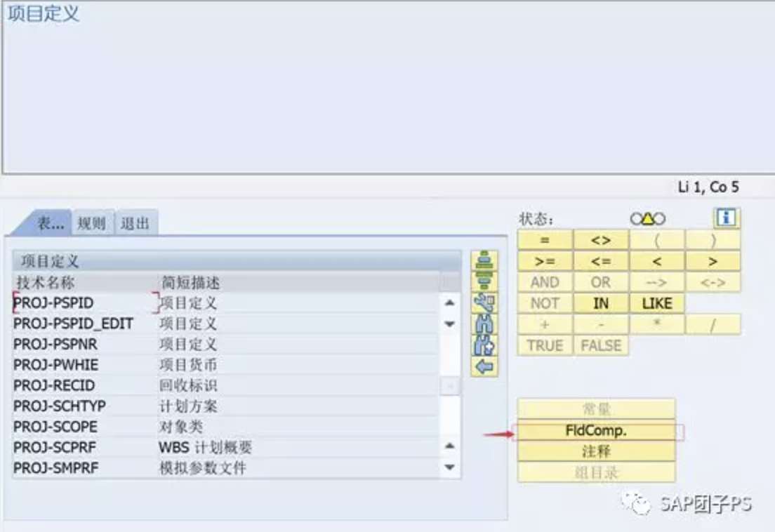The width and height of the screenshot is (775, 532).
Task: Select the PROJ-PSPNR field row
Action: point(225,345)
